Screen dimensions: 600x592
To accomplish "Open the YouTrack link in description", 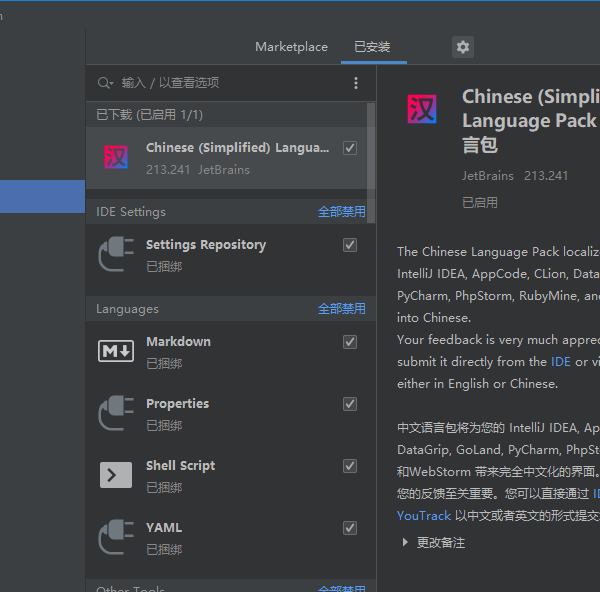I will (424, 515).
